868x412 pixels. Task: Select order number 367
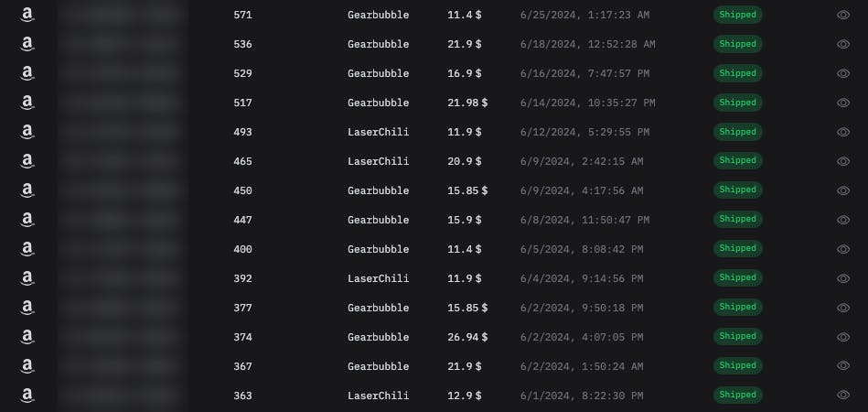point(242,366)
